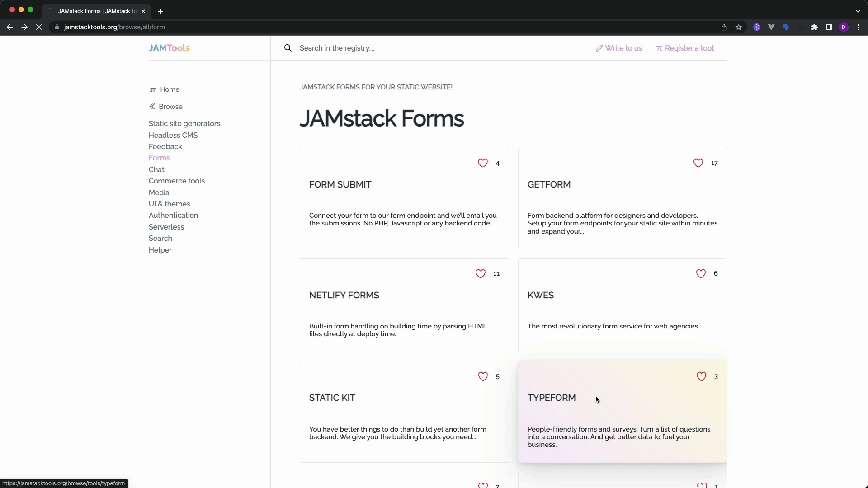This screenshot has height=488, width=868.
Task: Open Authentication category
Action: click(x=173, y=215)
